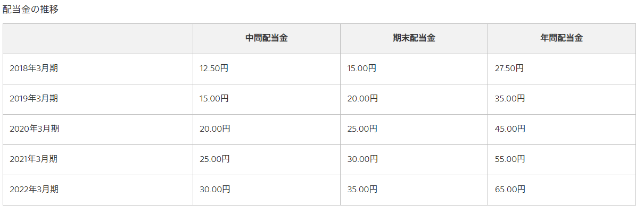
Task: Click the 2021年3月期 row label
Action: click(x=34, y=159)
